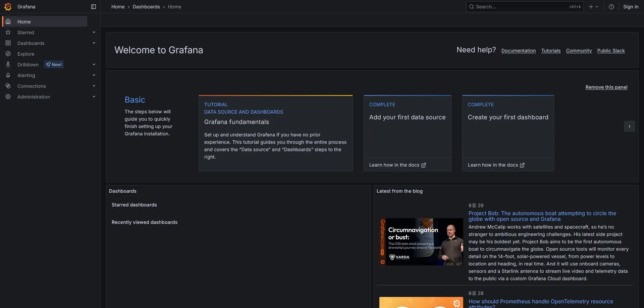Toggle the sidebar dock menu icon

(94, 7)
